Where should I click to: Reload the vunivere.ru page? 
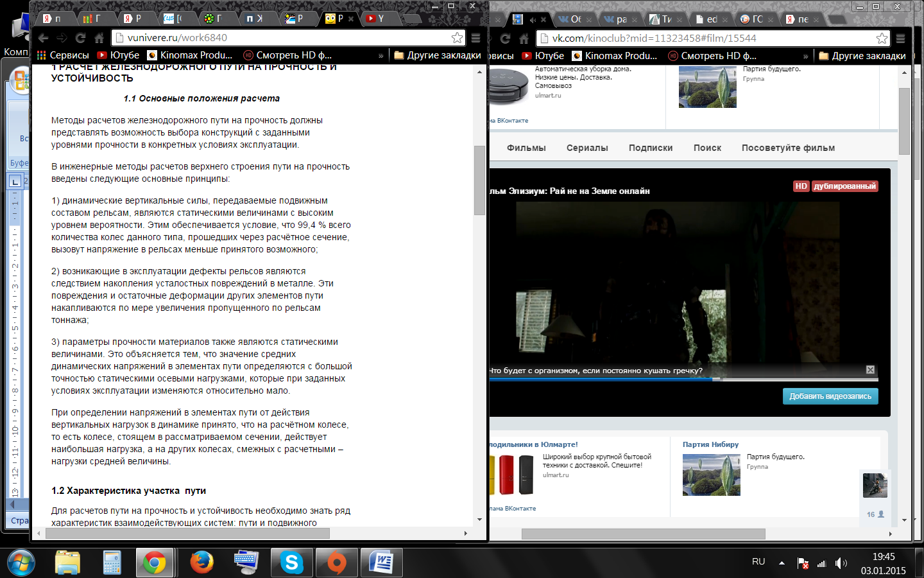click(x=80, y=38)
